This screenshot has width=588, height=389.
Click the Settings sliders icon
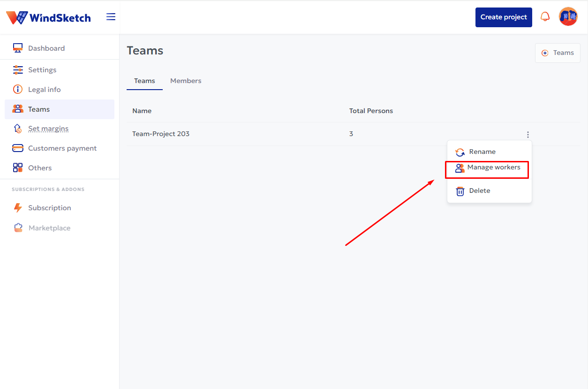click(18, 70)
